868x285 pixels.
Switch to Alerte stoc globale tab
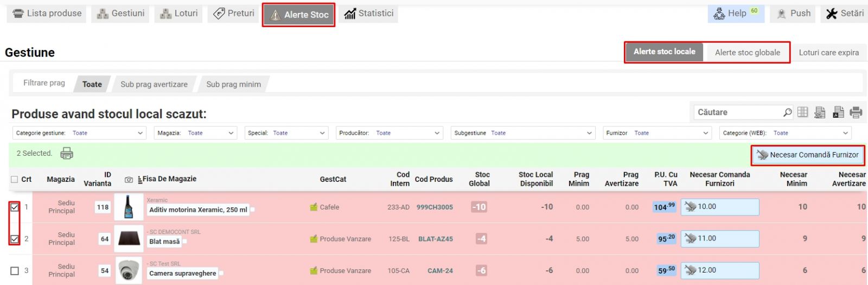[747, 53]
